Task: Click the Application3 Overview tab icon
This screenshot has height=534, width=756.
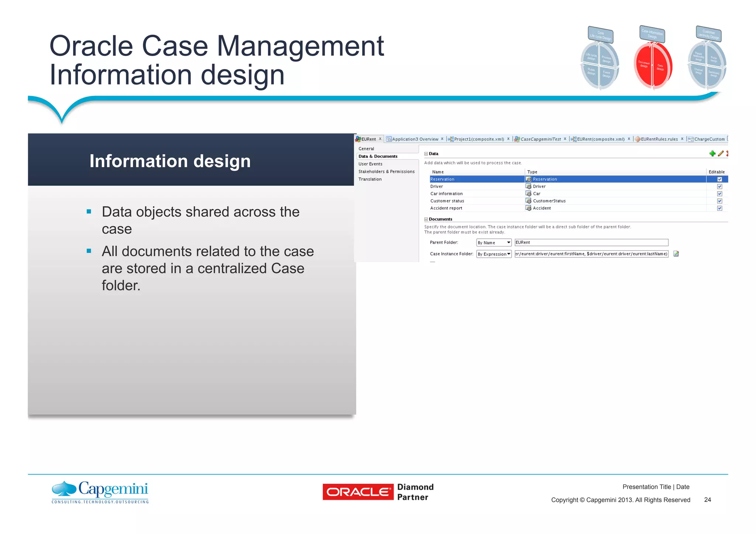Action: (389, 139)
